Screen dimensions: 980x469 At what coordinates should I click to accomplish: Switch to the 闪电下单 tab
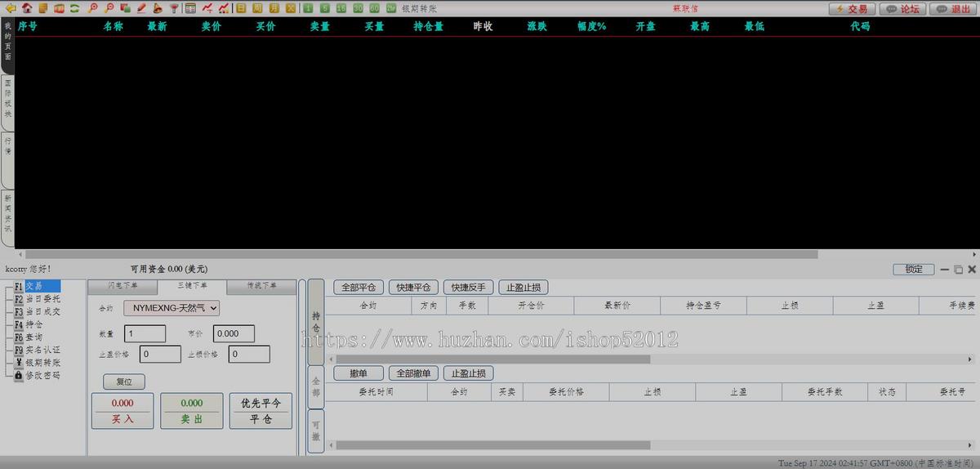click(123, 286)
